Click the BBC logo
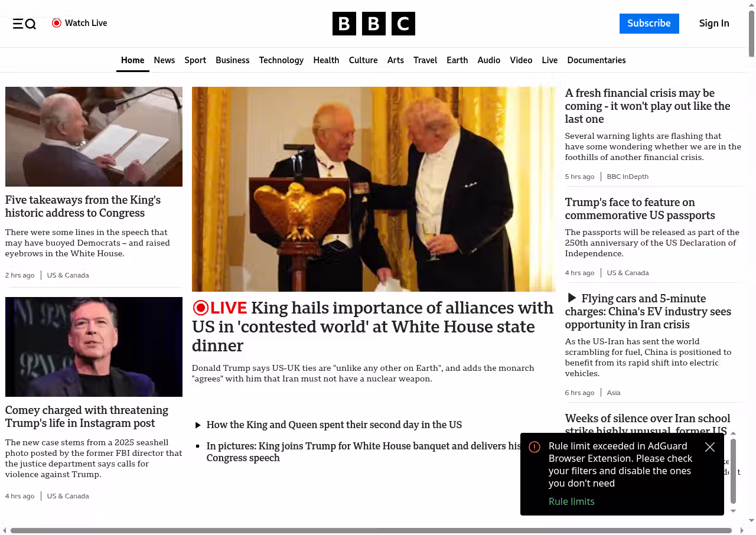 [374, 24]
